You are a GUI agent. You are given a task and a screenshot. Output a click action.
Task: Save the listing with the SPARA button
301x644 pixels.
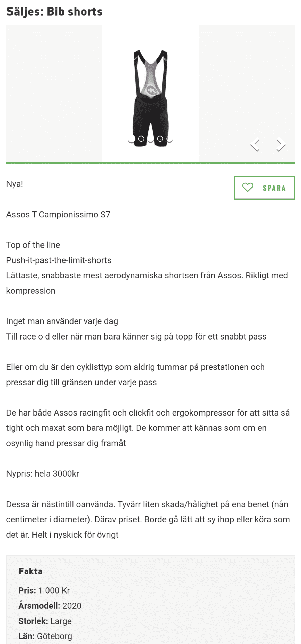click(x=264, y=188)
